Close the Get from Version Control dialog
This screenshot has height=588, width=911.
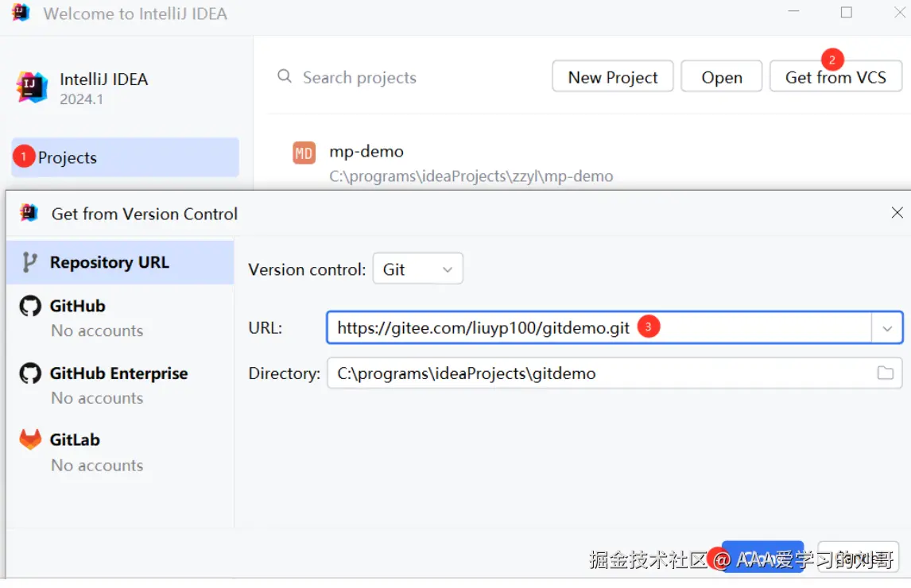897,213
